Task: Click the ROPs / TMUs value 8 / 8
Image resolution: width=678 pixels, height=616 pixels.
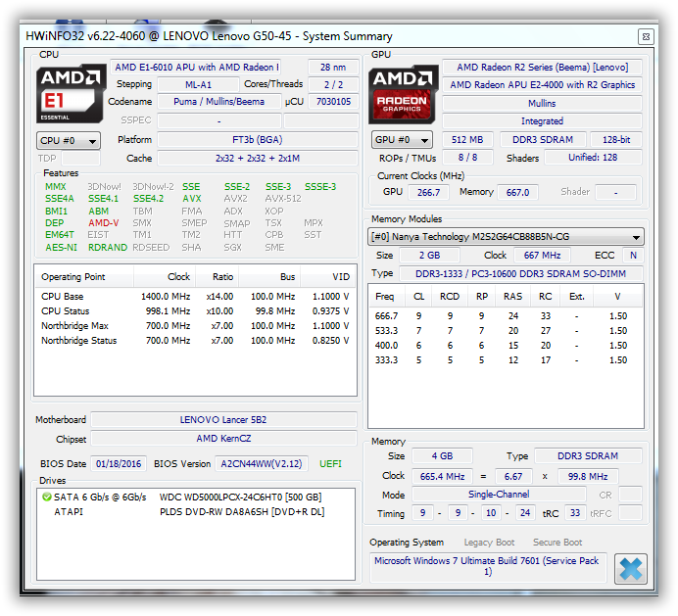Action: tap(467, 158)
